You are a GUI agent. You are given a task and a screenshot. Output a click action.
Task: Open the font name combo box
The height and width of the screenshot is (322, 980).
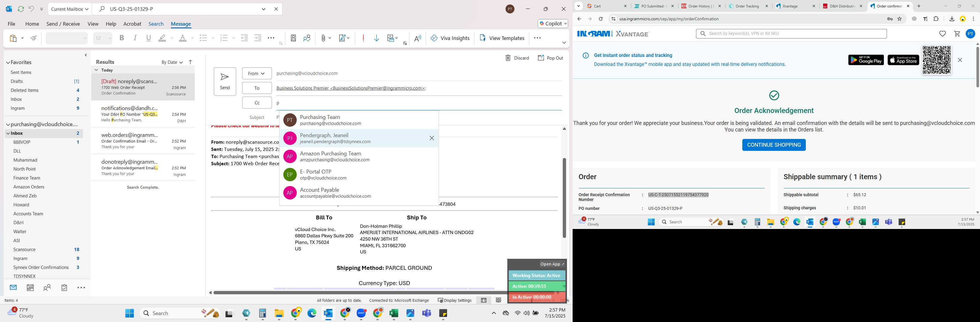[67, 38]
